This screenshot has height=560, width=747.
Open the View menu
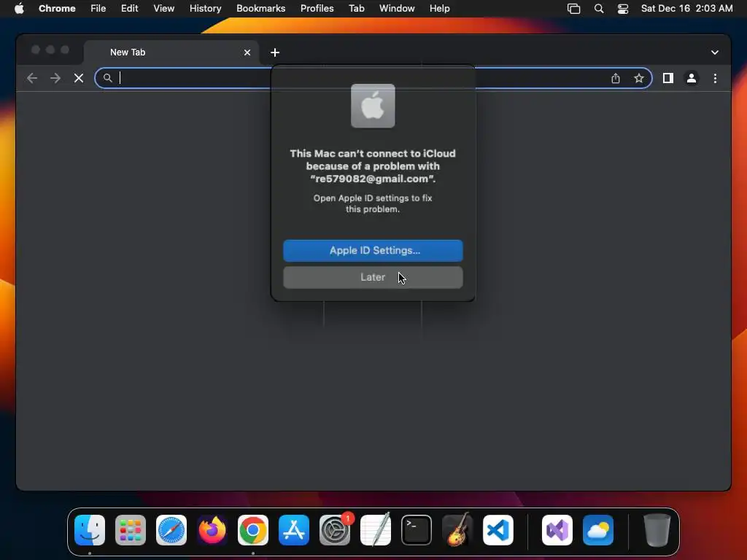coord(164,9)
